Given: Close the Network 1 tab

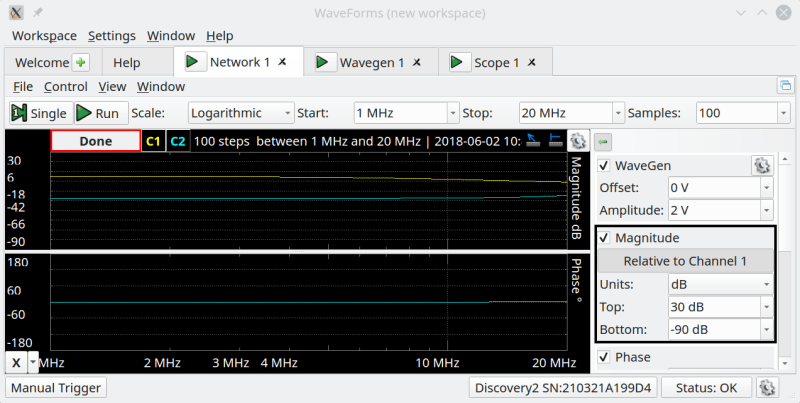Looking at the screenshot, I should click(x=283, y=62).
